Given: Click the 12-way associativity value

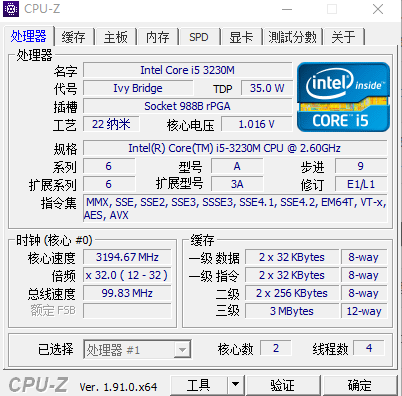Looking at the screenshot, I should (364, 311).
